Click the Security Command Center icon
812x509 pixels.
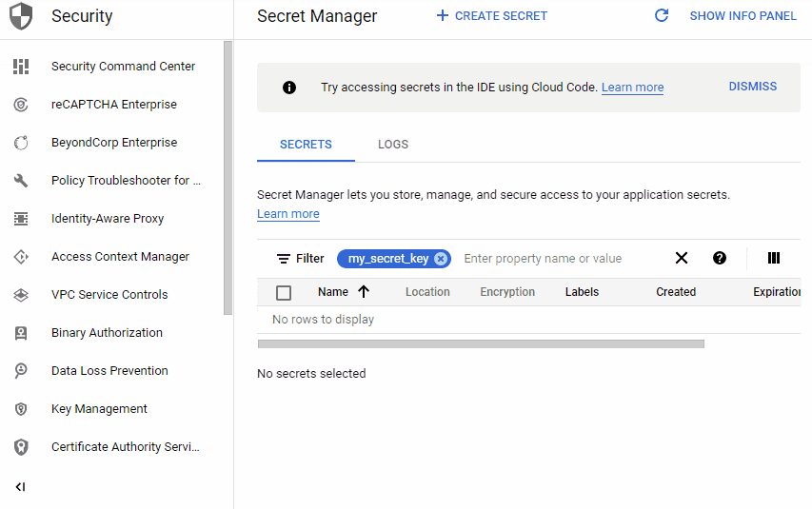coord(21,67)
